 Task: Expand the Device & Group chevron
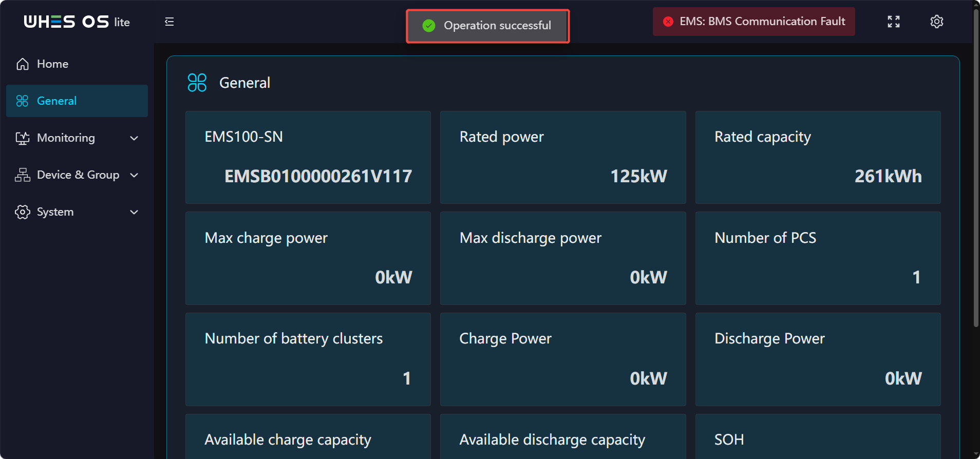click(134, 175)
